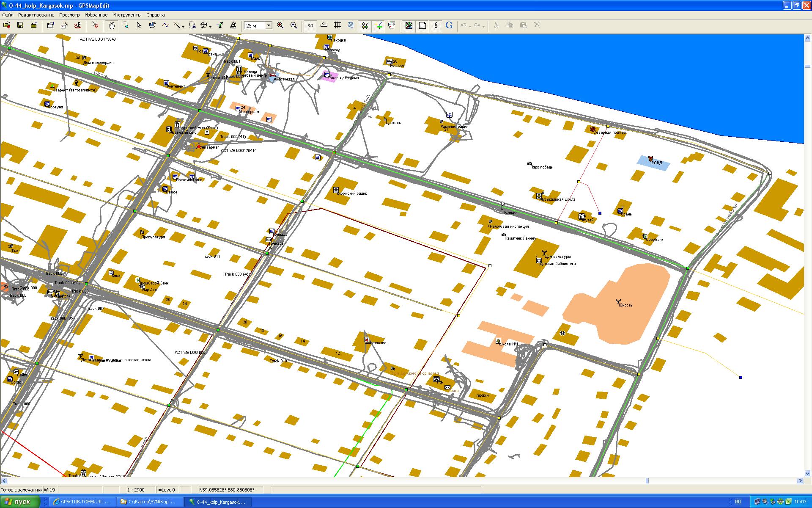Click the Save map floppy icon

pos(20,25)
